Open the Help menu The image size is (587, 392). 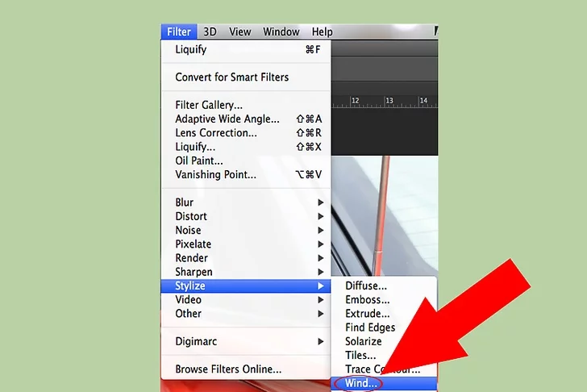[x=322, y=31]
